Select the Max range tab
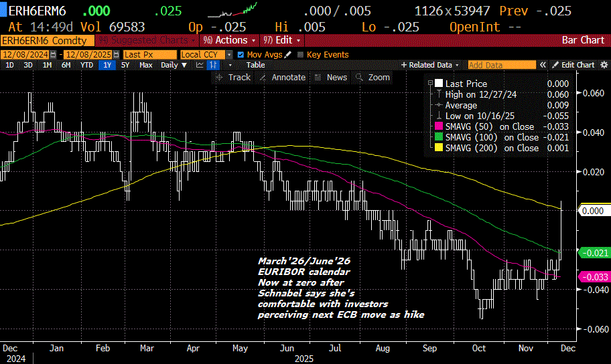This screenshot has height=364, width=611. (x=146, y=65)
